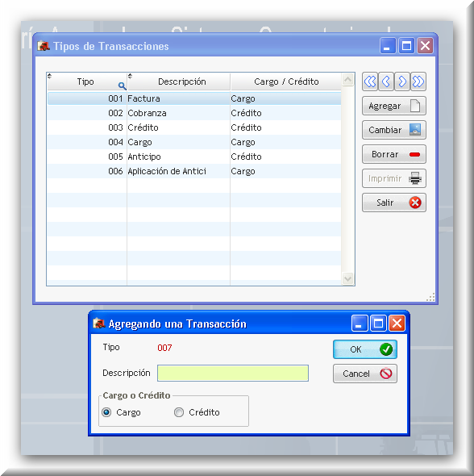The width and height of the screenshot is (474, 476).
Task: Minimize the Tipos de Transacciones window
Action: pos(388,46)
